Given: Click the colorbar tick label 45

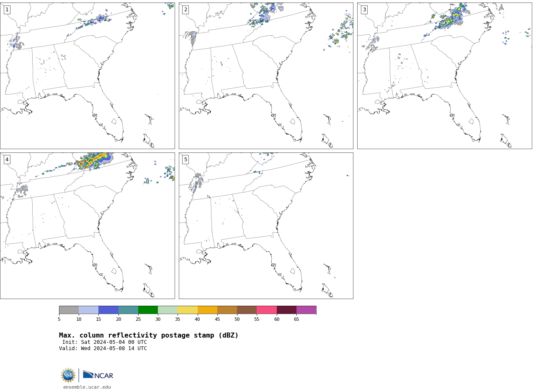Looking at the screenshot, I should (217, 320).
